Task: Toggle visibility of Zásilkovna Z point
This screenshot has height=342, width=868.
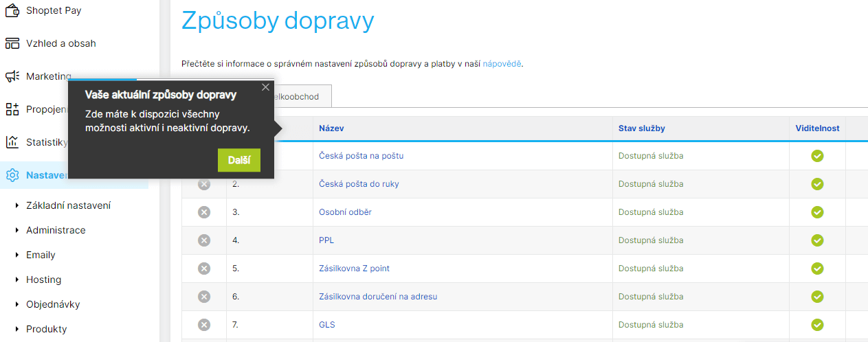Action: 817,269
